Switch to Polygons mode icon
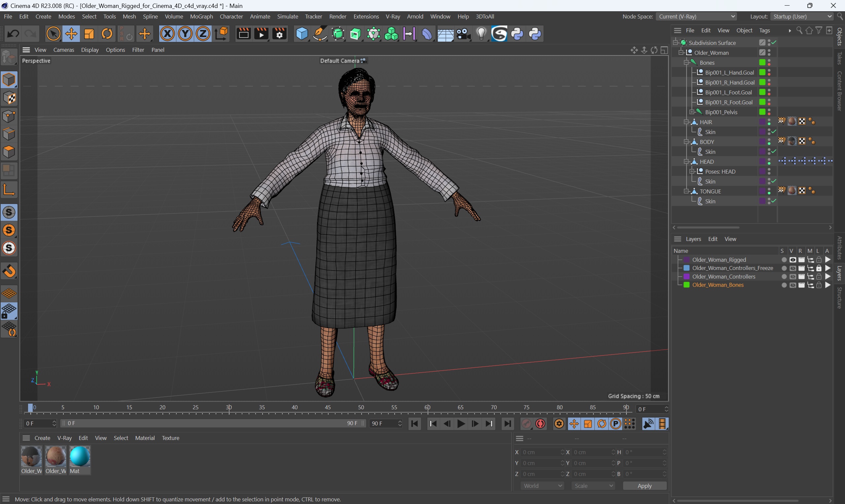 9,152
